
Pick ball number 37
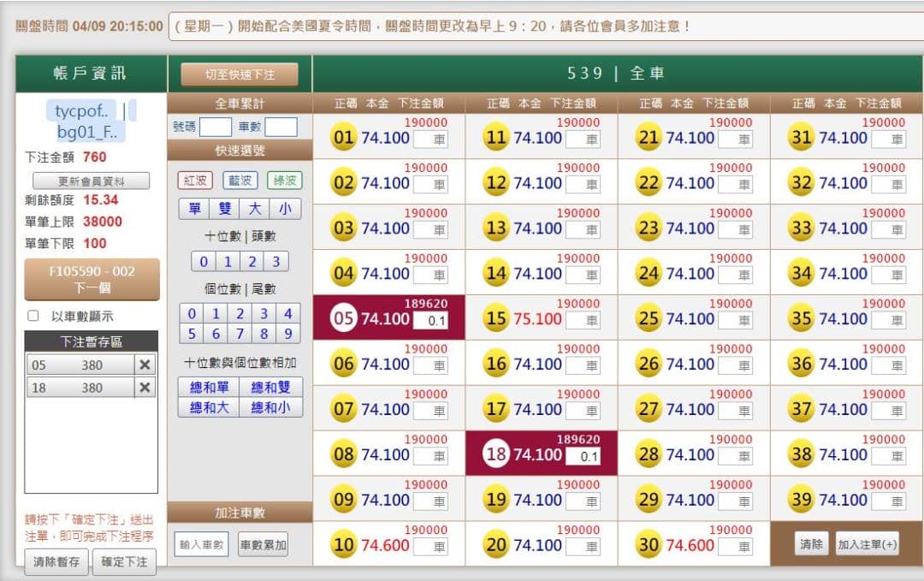(802, 409)
